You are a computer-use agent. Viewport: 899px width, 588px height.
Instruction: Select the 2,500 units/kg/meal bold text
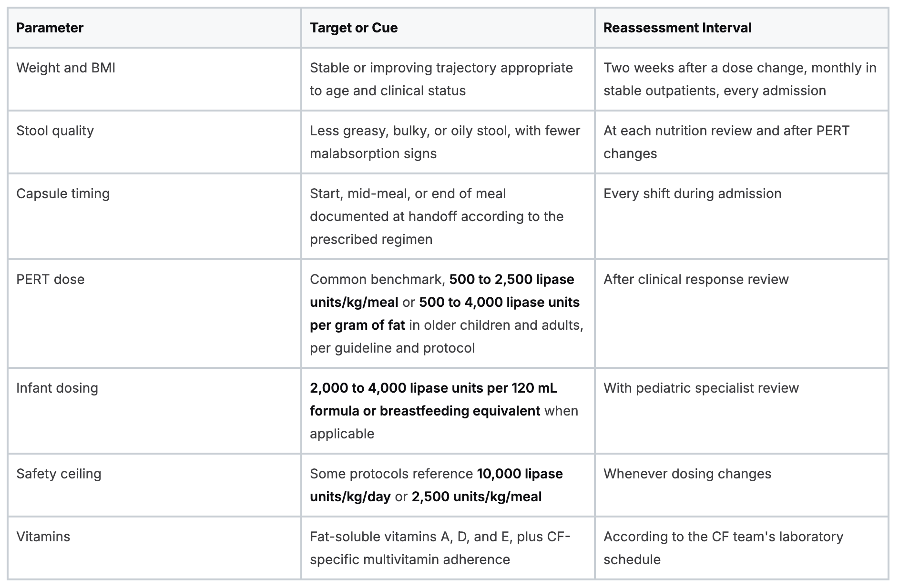(477, 497)
